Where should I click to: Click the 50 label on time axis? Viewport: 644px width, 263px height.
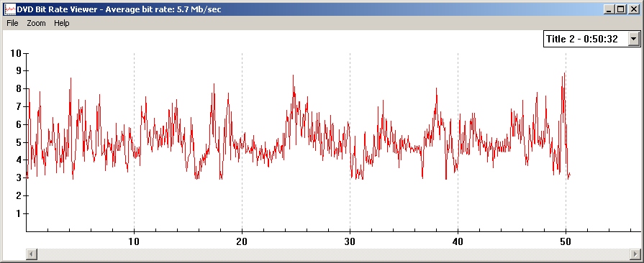tap(566, 241)
